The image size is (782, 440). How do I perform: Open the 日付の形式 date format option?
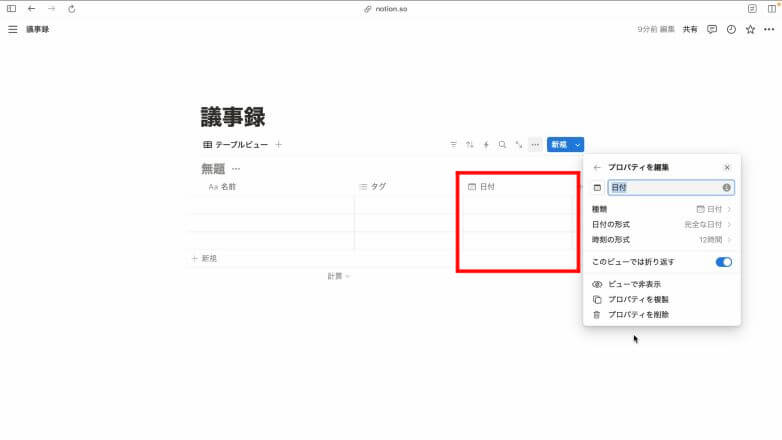coord(661,224)
